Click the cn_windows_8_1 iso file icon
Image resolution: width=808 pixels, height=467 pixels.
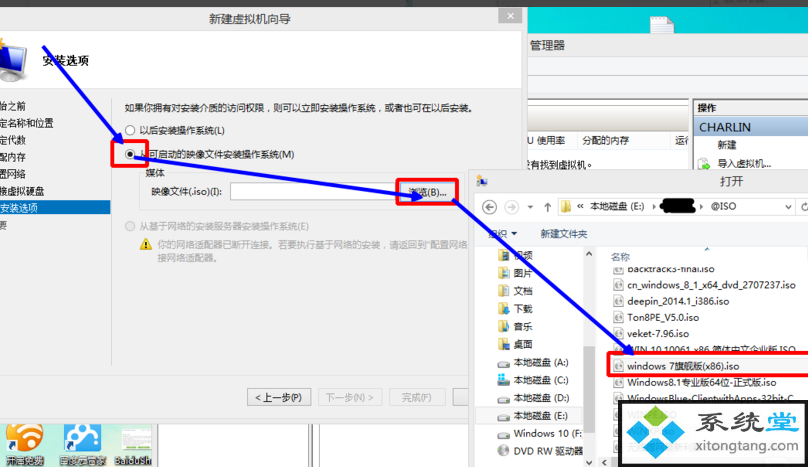(618, 285)
